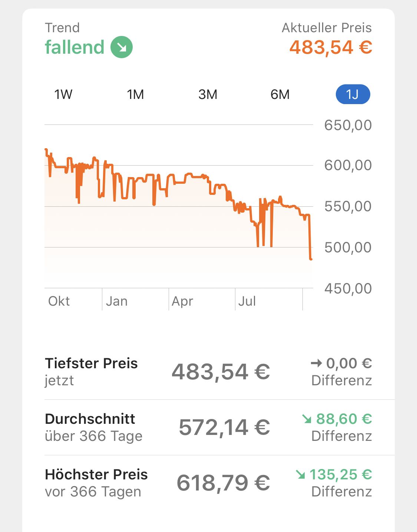
Task: Click the 572,14 € average price value
Action: [x=224, y=427]
